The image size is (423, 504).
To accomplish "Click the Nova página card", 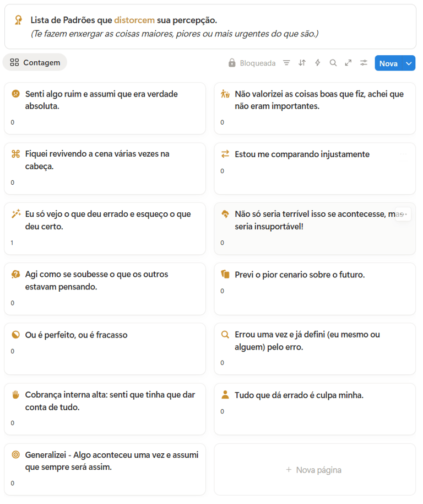I will coord(314,470).
